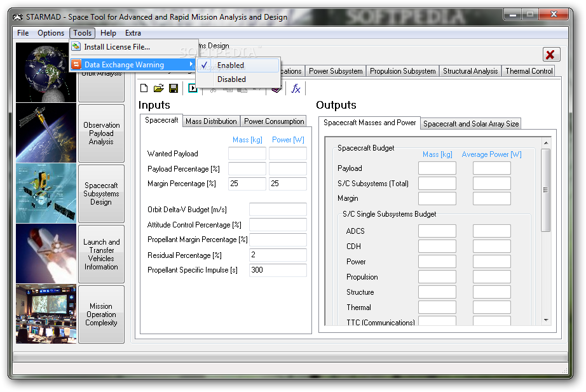
Task: Switch to the Thermal Control tab
Action: tap(529, 71)
